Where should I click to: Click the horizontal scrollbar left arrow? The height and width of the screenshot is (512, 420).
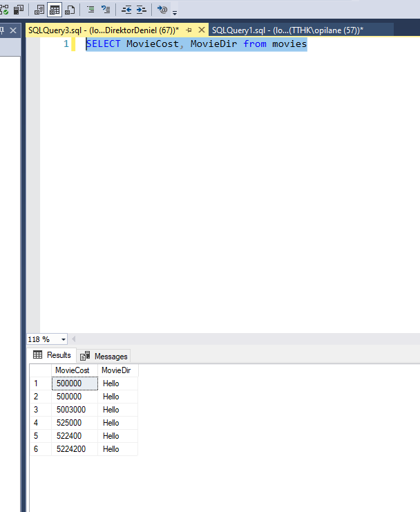point(74,339)
